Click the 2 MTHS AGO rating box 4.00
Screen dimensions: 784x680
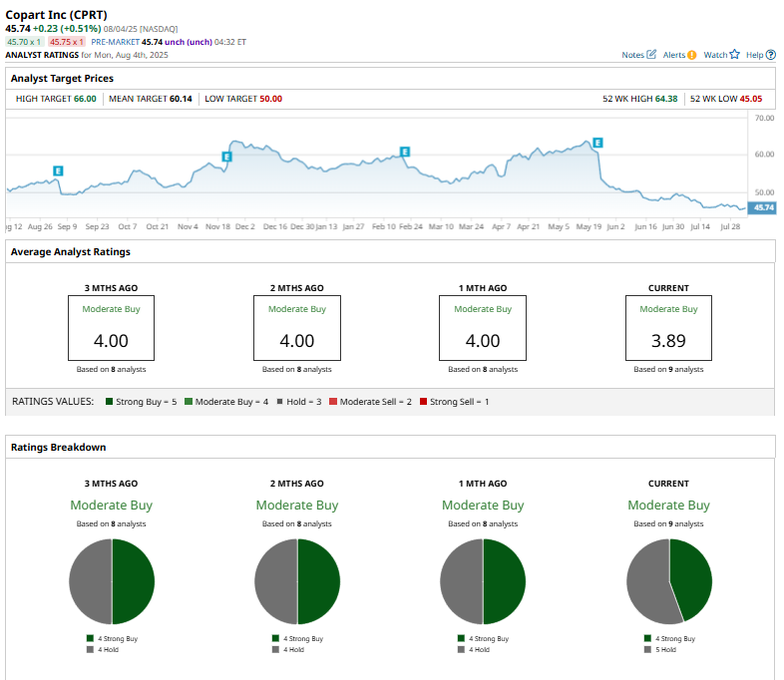click(x=297, y=328)
